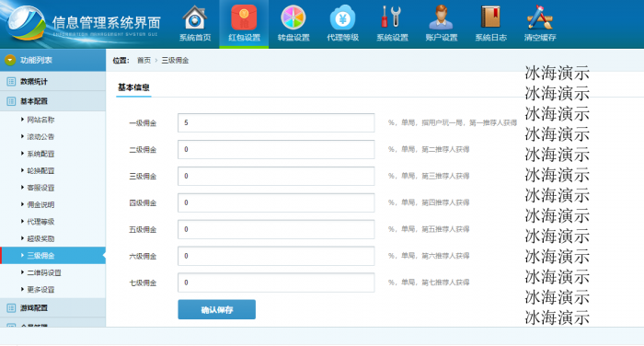The width and height of the screenshot is (644, 346).
Task: Click the 游戏配置 list icon
Action: click(x=11, y=307)
